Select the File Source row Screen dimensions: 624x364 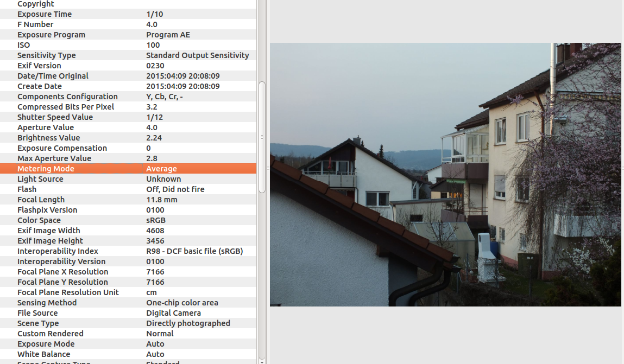coord(128,313)
